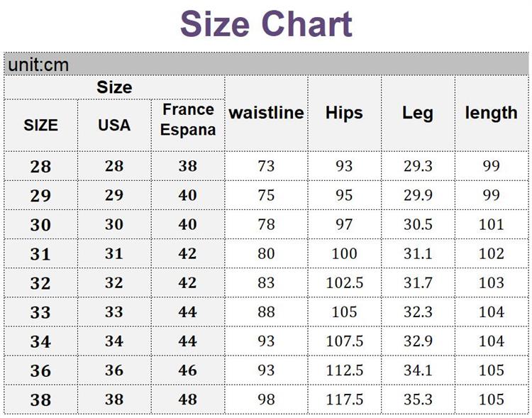Select size 28 in first column
The width and height of the screenshot is (532, 418).
[40, 166]
